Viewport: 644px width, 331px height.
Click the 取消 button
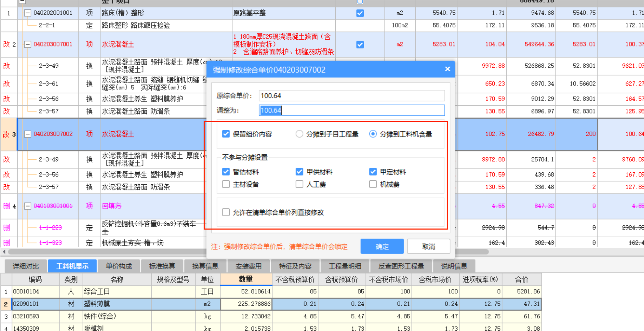(x=429, y=247)
